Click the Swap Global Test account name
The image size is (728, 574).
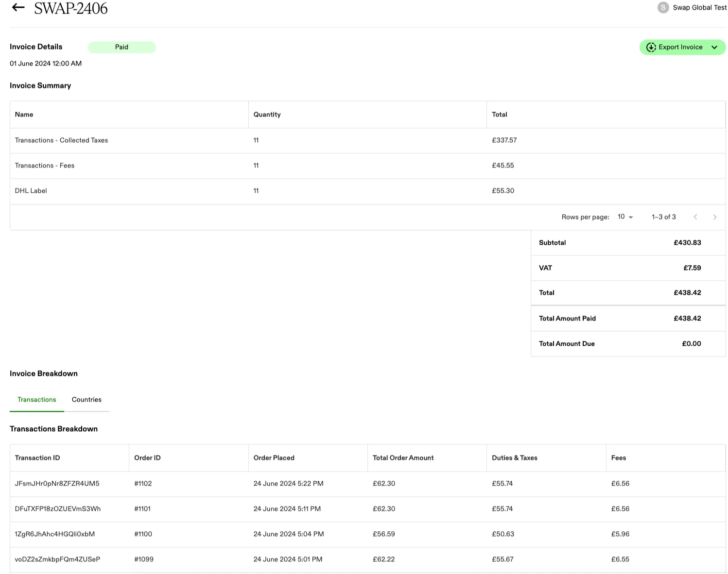click(700, 7)
